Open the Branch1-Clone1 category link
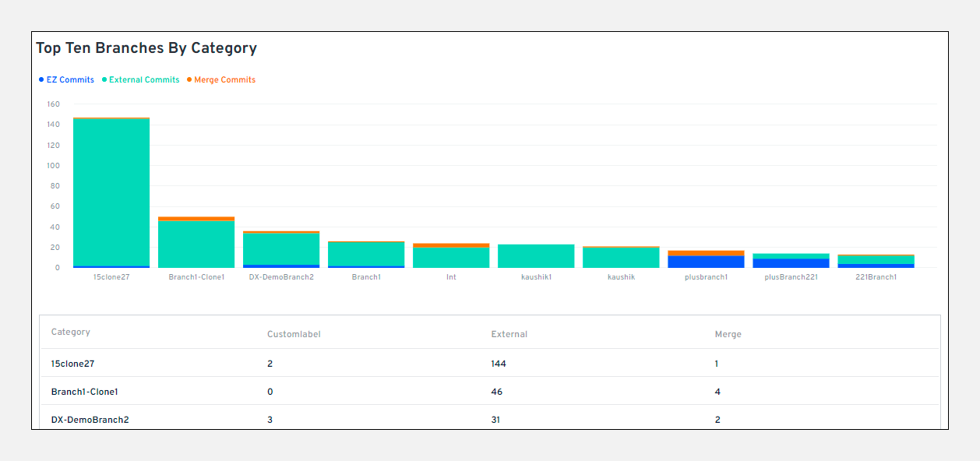 (x=83, y=391)
